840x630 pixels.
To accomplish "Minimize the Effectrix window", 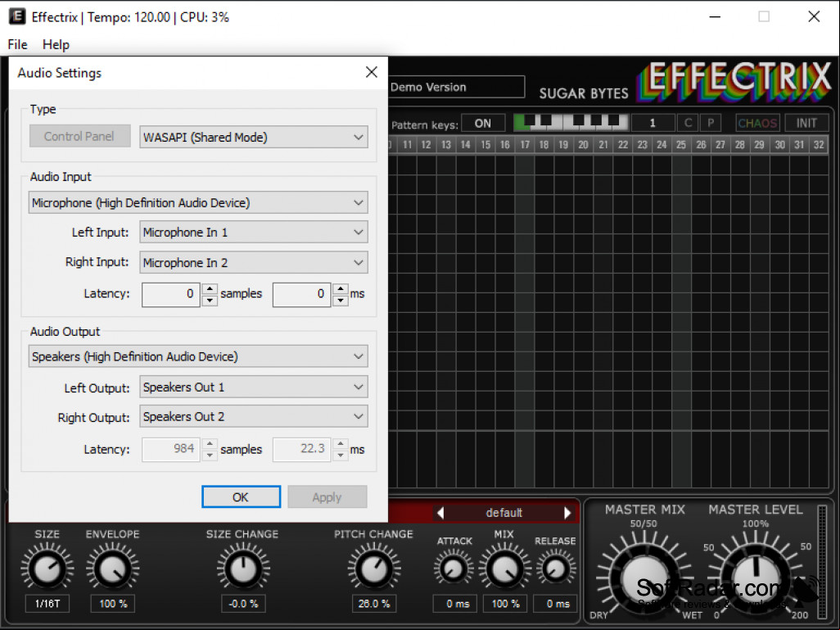I will point(715,16).
